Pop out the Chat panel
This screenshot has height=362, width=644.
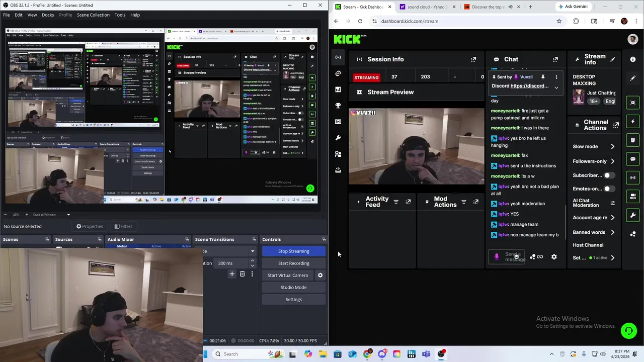[555, 59]
